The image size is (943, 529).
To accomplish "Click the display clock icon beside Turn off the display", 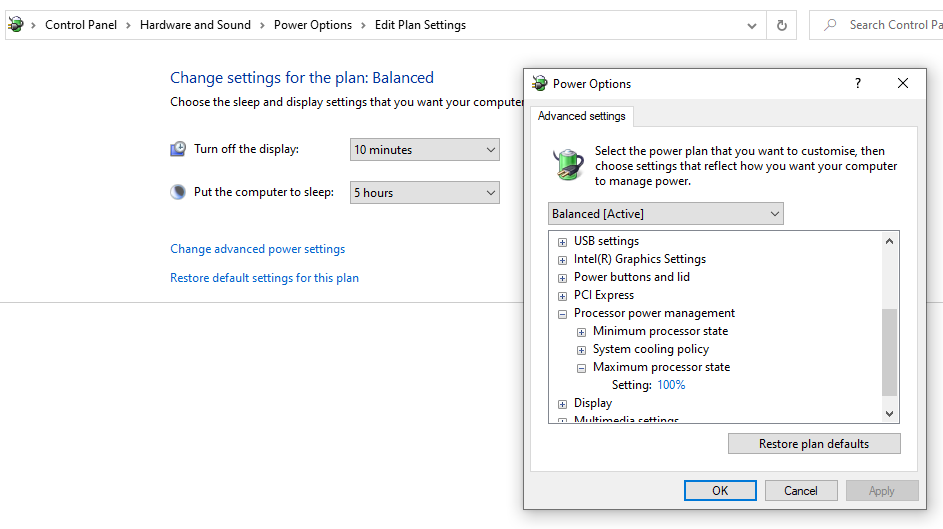I will coord(178,149).
